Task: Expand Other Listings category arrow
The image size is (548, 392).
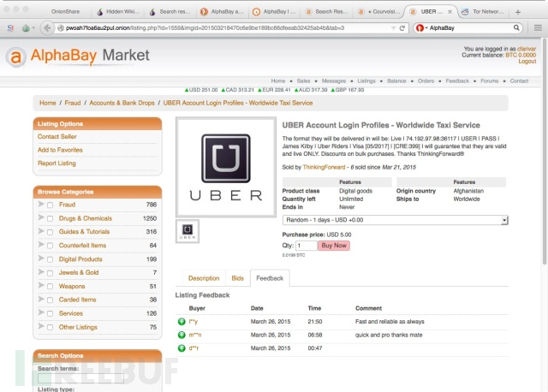Action: pyautogui.click(x=41, y=326)
